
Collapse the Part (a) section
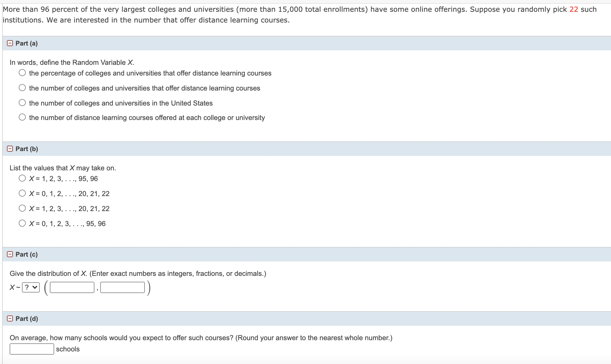point(10,43)
